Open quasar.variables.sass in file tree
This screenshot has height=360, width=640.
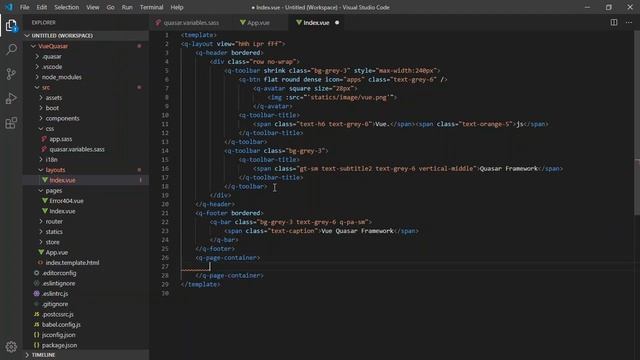pyautogui.click(x=86, y=149)
